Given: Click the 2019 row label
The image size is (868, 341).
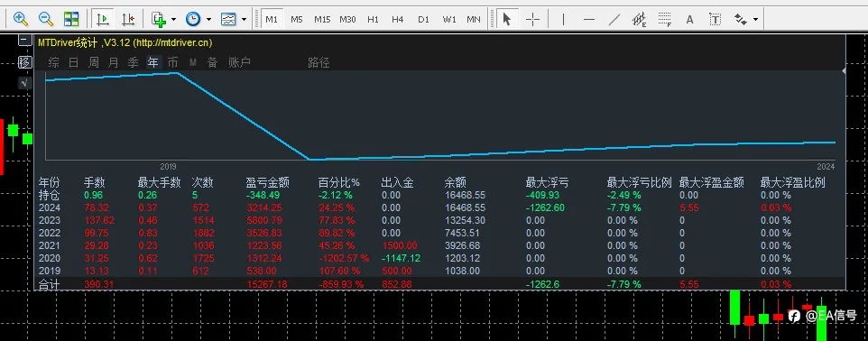Looking at the screenshot, I should coord(49,271).
